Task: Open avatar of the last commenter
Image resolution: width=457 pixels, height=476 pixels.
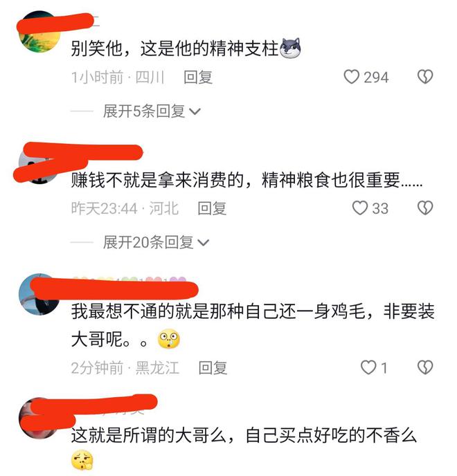Action: point(39,419)
